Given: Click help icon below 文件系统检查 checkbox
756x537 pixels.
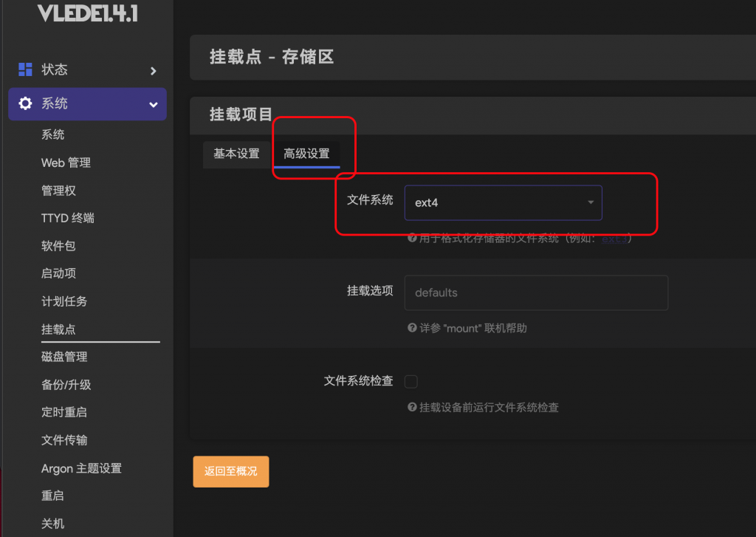Looking at the screenshot, I should pos(412,407).
